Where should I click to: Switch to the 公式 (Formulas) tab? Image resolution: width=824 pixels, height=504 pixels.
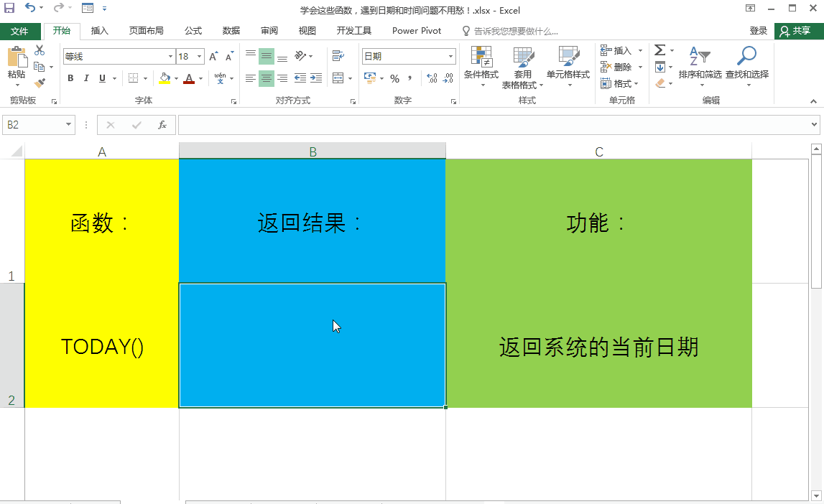pyautogui.click(x=193, y=31)
